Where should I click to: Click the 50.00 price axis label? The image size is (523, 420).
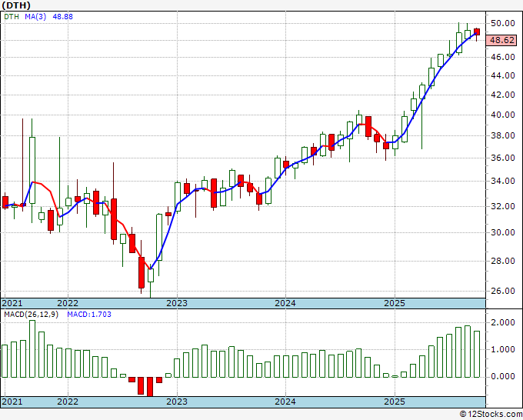(x=503, y=23)
